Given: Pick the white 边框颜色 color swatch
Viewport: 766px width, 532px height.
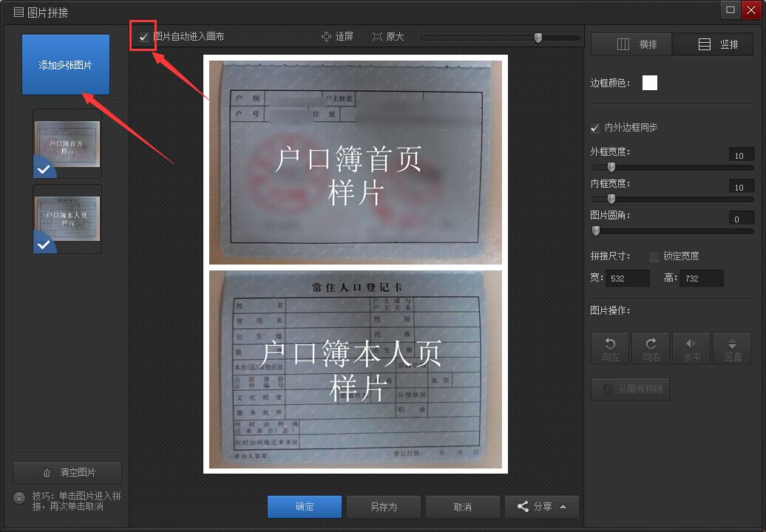Looking at the screenshot, I should click(x=649, y=83).
